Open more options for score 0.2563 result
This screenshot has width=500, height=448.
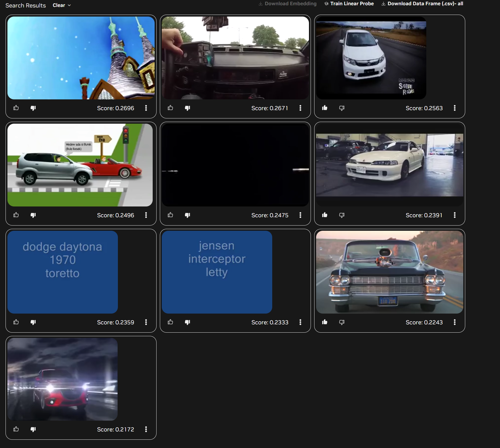point(454,108)
